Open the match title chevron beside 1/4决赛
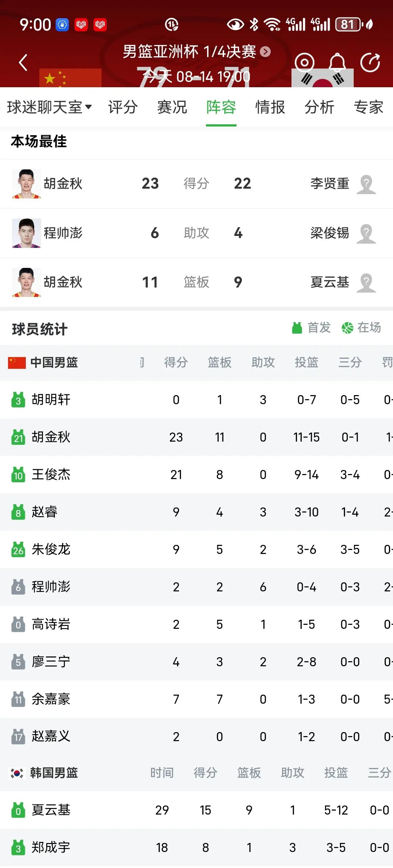 click(x=265, y=52)
